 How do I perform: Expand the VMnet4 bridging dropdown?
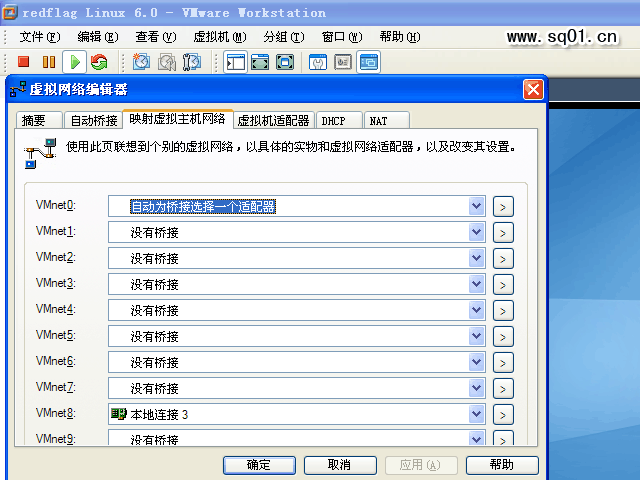[476, 310]
